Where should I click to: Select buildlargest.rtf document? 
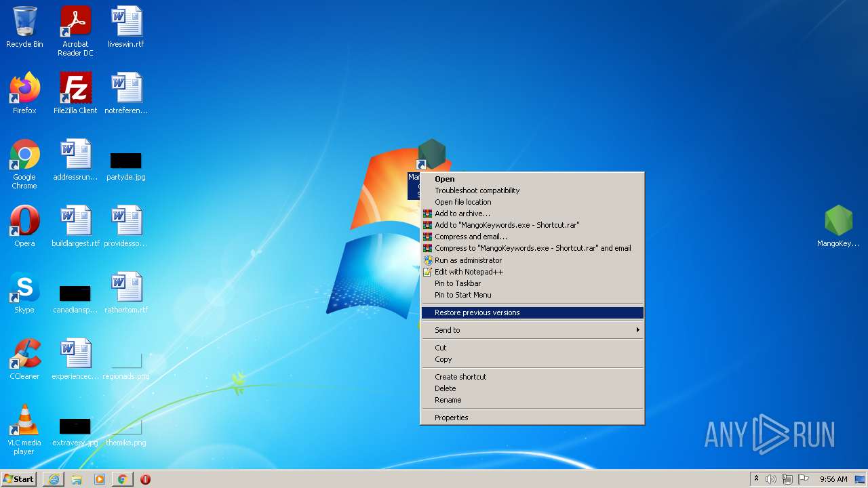(x=75, y=226)
